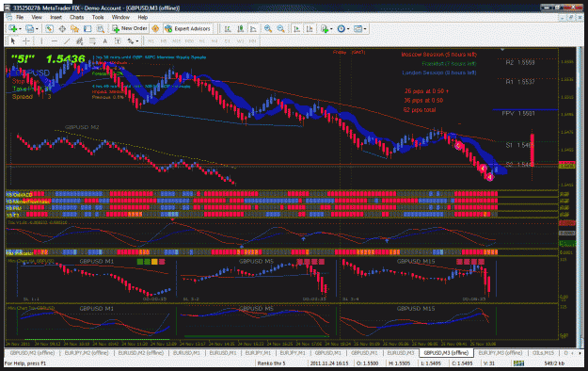
Task: Select the Text tool marked A
Action: coord(105,40)
